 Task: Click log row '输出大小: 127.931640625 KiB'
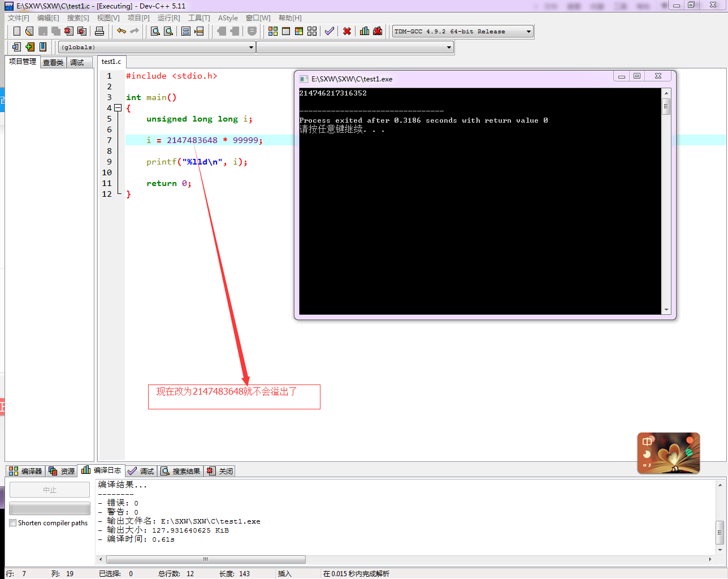click(x=163, y=530)
